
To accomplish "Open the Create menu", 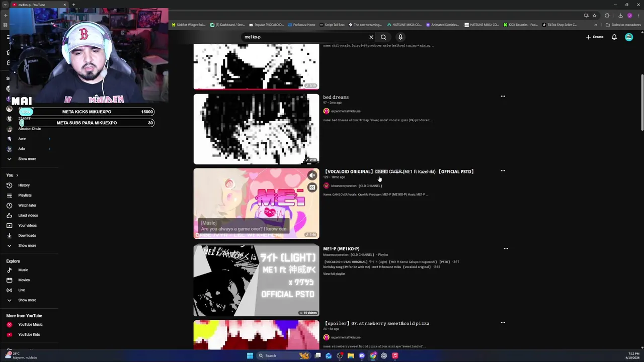I will click(594, 37).
